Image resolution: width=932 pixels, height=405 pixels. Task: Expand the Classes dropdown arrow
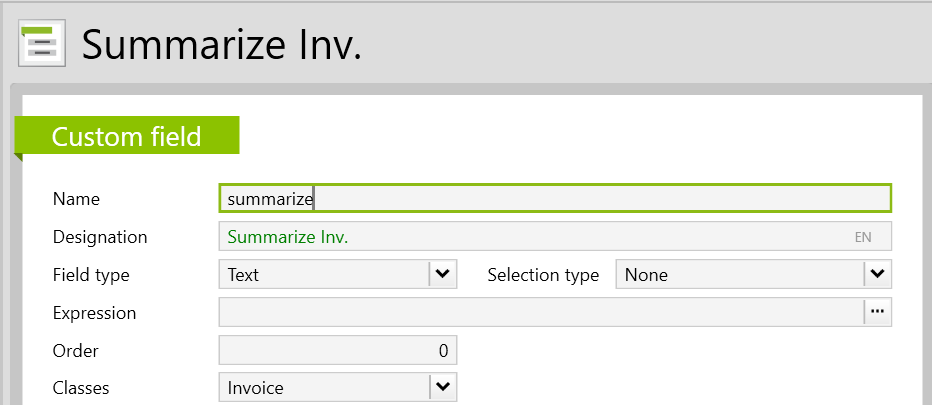(443, 387)
